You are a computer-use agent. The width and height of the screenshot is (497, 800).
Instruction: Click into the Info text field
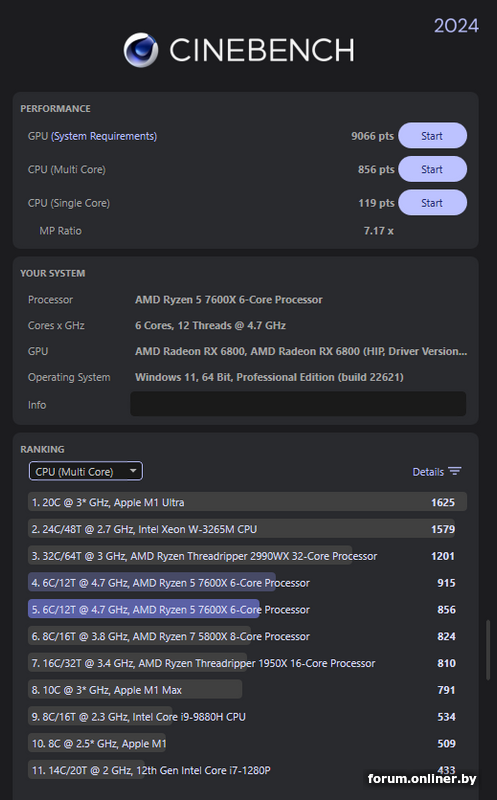pyautogui.click(x=298, y=404)
